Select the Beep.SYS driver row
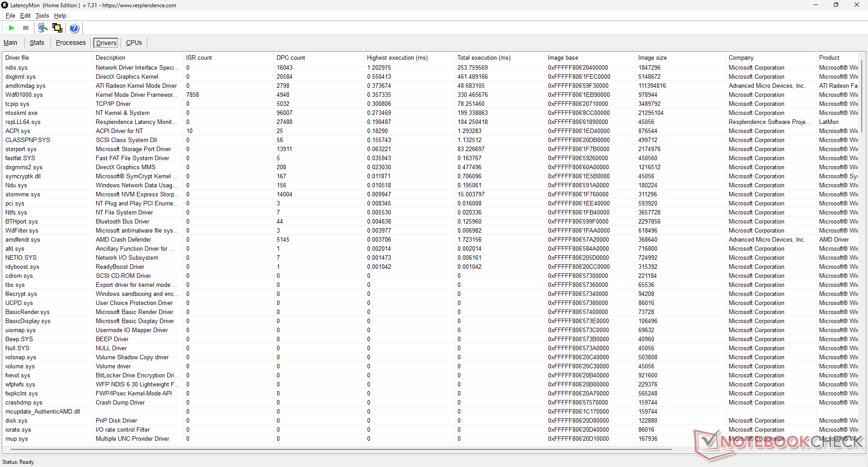 [430, 339]
